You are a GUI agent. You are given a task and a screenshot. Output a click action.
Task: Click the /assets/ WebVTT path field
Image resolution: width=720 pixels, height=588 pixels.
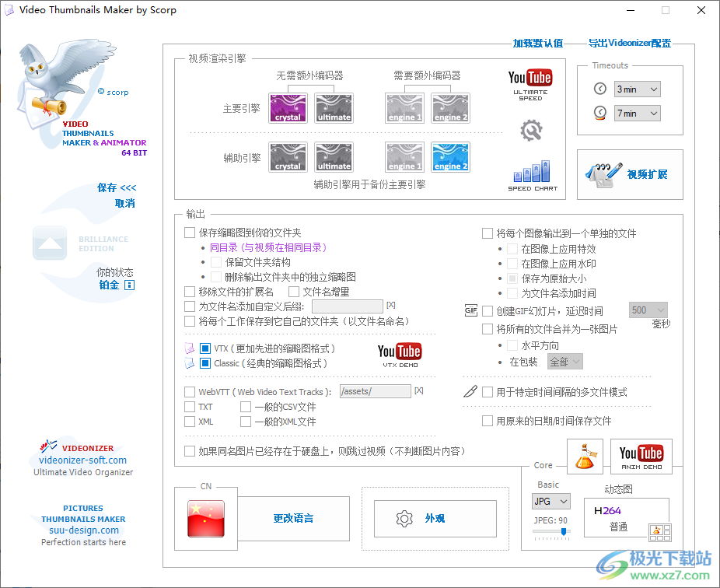tap(375, 391)
